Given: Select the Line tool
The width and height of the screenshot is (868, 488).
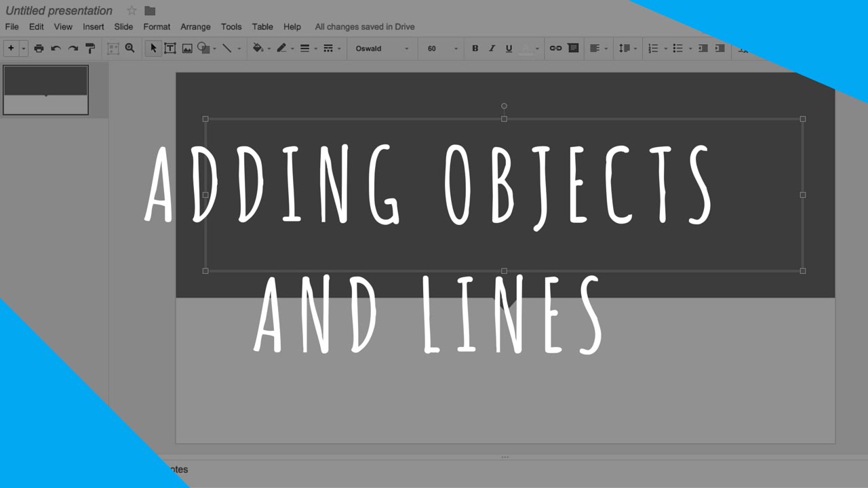Looking at the screenshot, I should 227,48.
